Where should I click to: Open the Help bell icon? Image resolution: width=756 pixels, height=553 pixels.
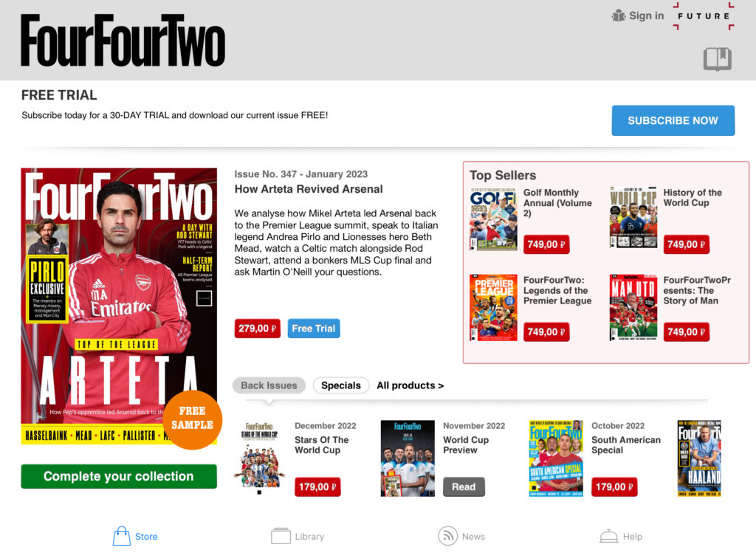pos(608,535)
